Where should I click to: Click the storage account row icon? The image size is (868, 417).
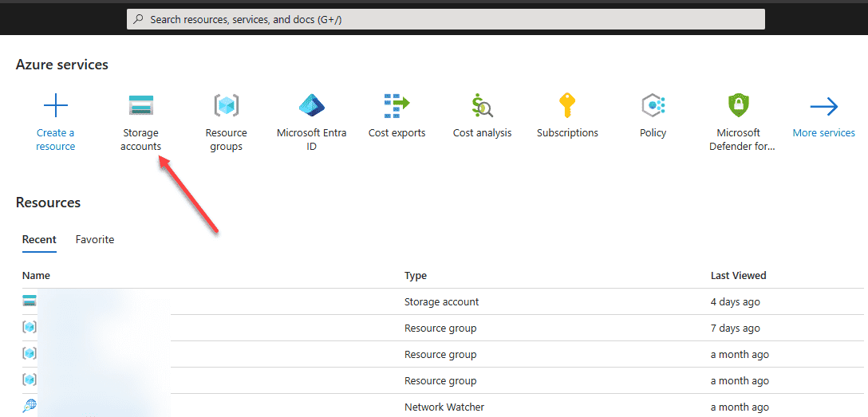pyautogui.click(x=30, y=301)
